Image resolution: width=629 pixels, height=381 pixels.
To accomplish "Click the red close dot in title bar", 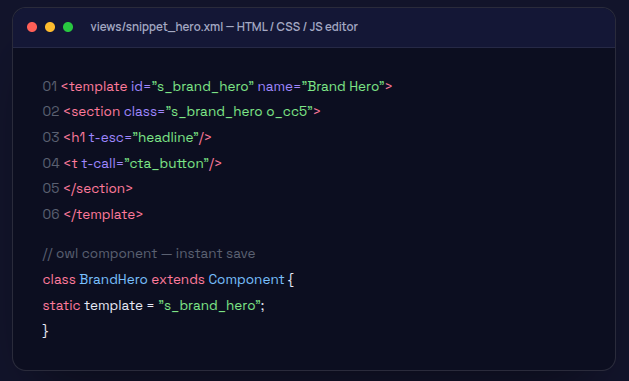I will (32, 27).
